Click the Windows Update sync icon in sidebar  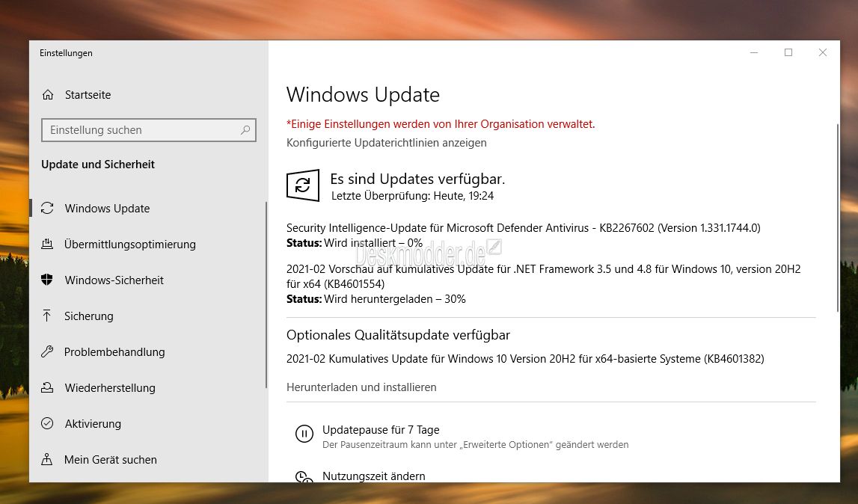[x=47, y=208]
